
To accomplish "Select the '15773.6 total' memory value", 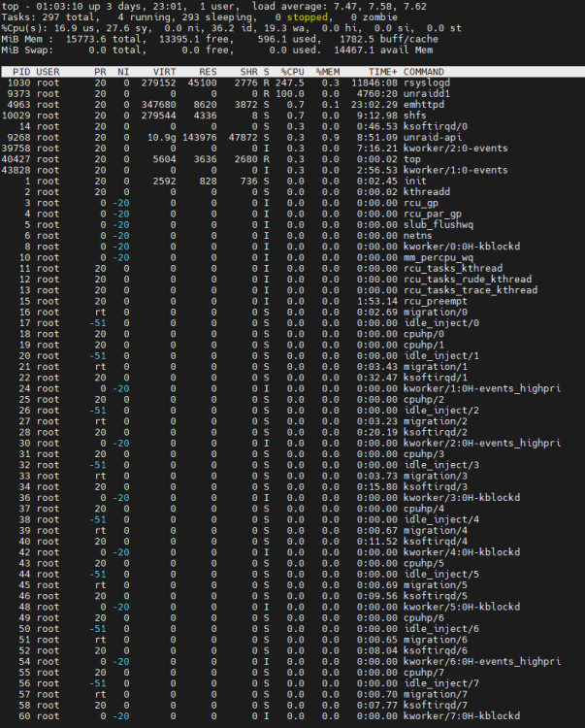I will click(x=103, y=39).
